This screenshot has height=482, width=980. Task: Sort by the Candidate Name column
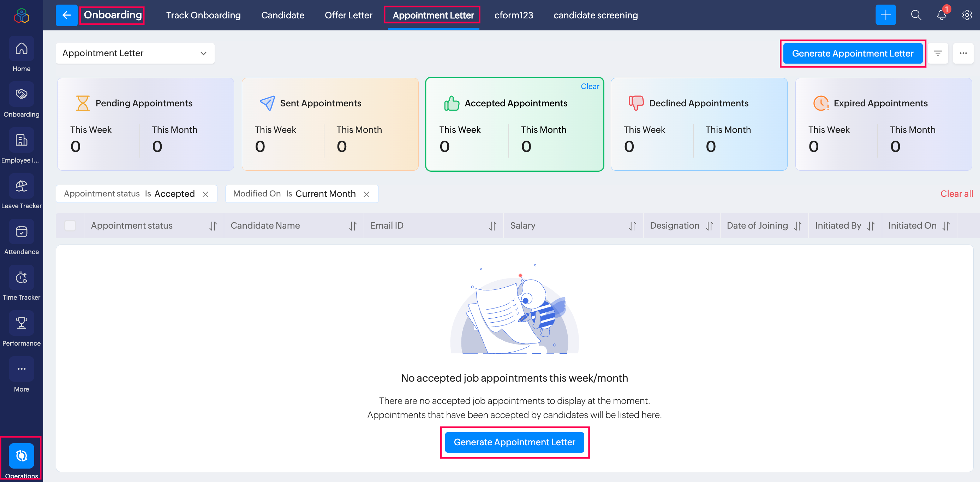(x=353, y=226)
